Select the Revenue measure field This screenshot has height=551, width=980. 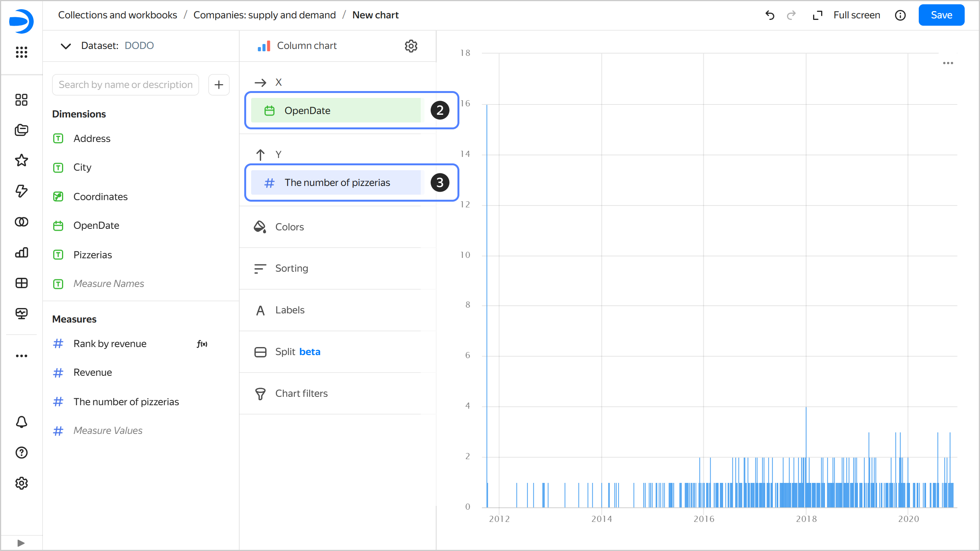[93, 372]
